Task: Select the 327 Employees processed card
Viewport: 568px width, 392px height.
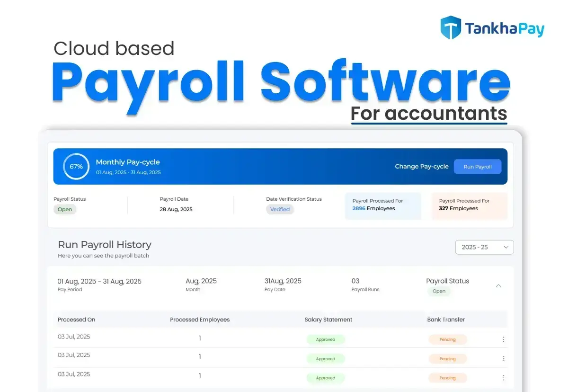Action: tap(469, 205)
